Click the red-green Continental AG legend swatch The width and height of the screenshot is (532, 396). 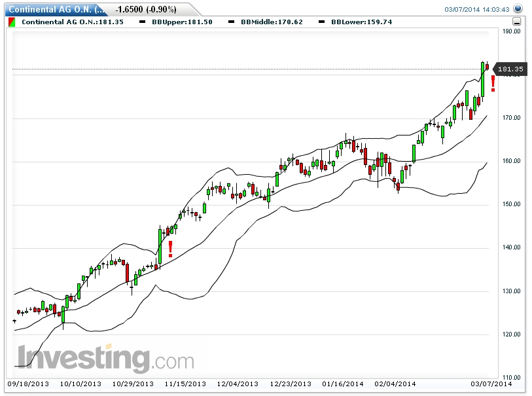(x=12, y=22)
